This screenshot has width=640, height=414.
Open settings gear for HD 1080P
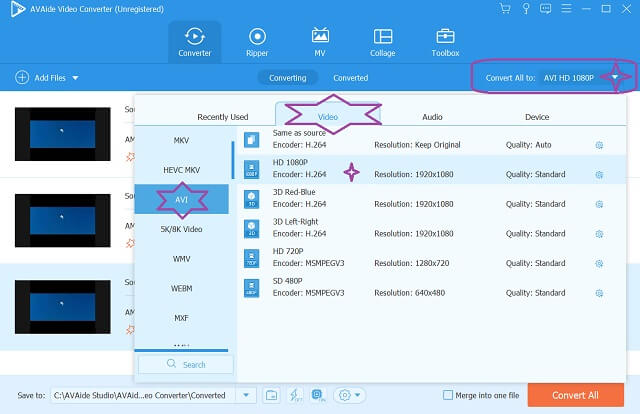point(599,175)
